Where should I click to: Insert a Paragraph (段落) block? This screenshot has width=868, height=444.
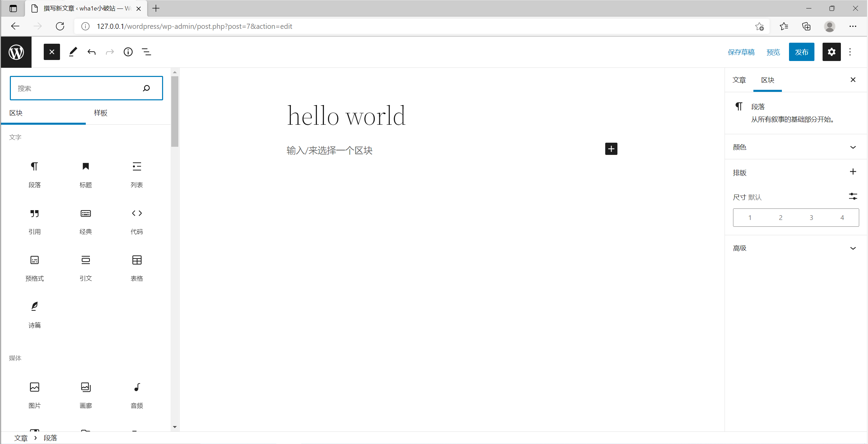tap(35, 174)
